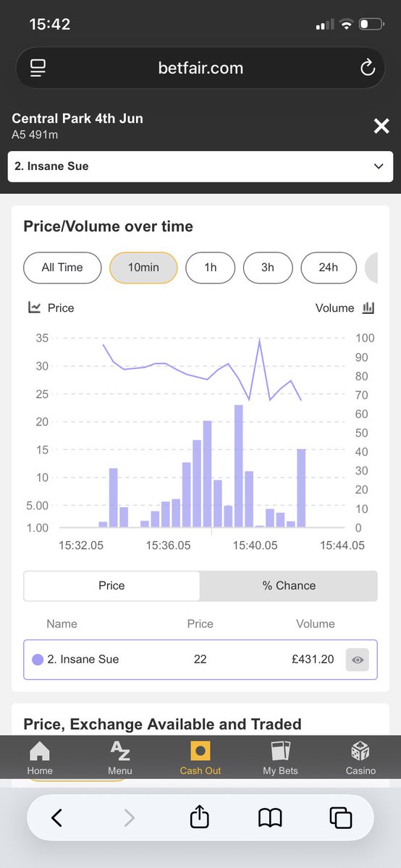Select the Price view toggle

(111, 586)
